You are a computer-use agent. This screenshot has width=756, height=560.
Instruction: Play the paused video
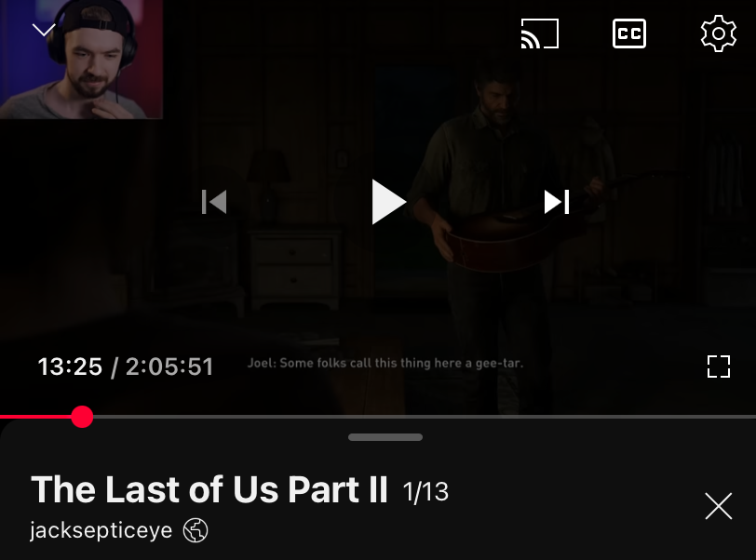pyautogui.click(x=388, y=202)
